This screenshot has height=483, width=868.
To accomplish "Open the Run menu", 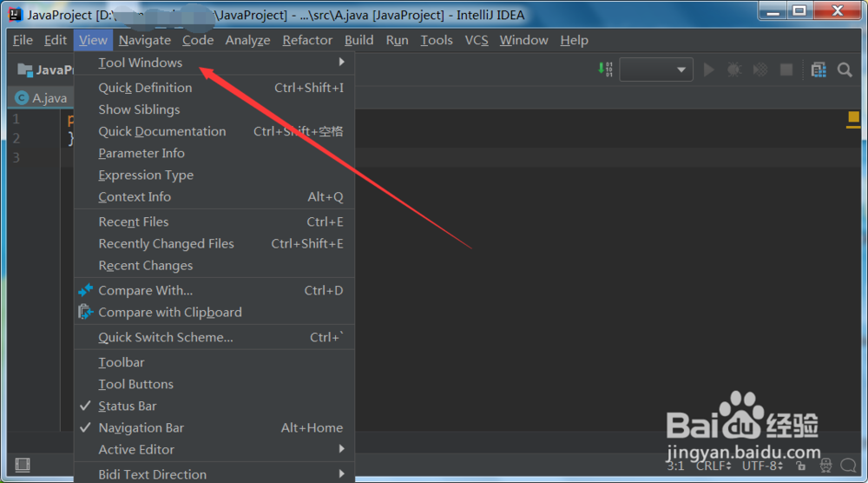I will coord(397,40).
